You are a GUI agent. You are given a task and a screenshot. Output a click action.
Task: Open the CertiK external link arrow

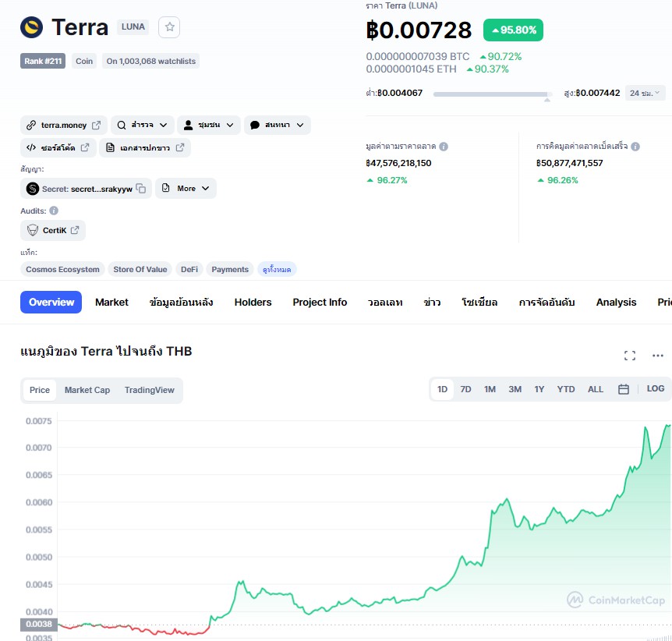point(75,230)
